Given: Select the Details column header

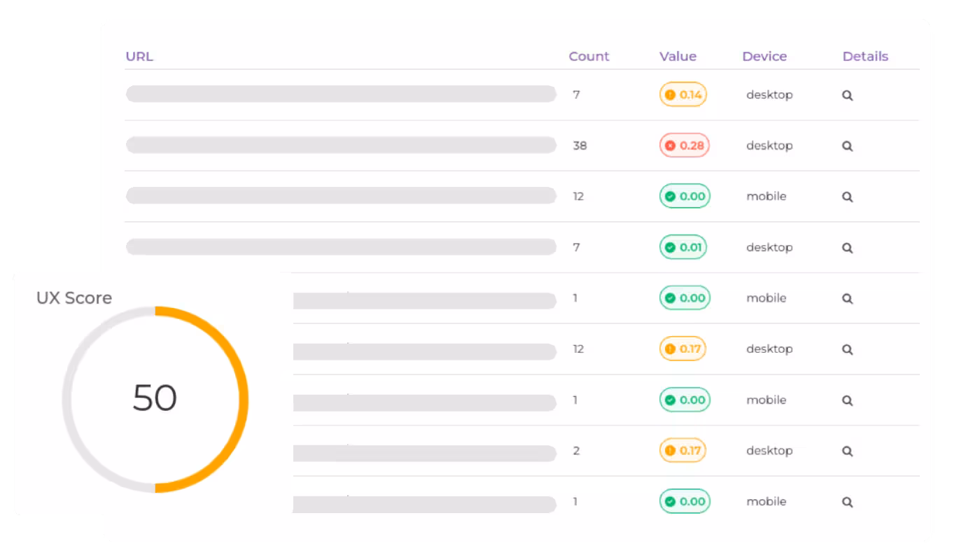Looking at the screenshot, I should [865, 57].
